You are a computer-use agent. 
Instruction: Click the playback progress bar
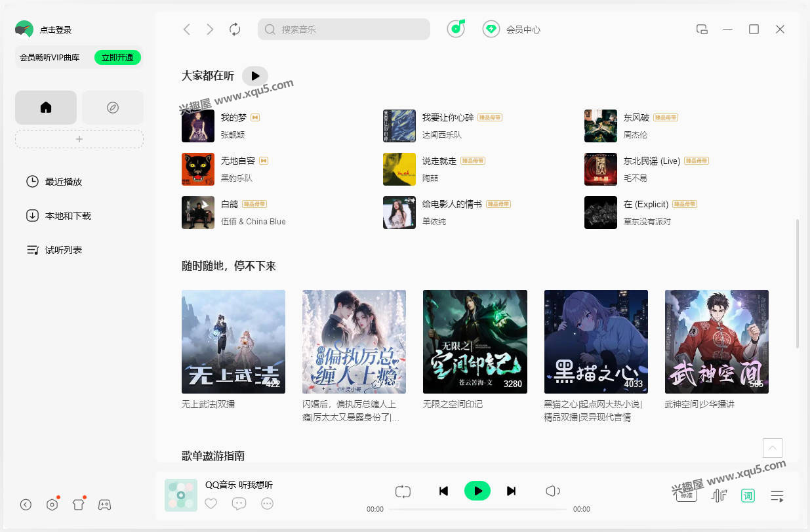click(478, 509)
